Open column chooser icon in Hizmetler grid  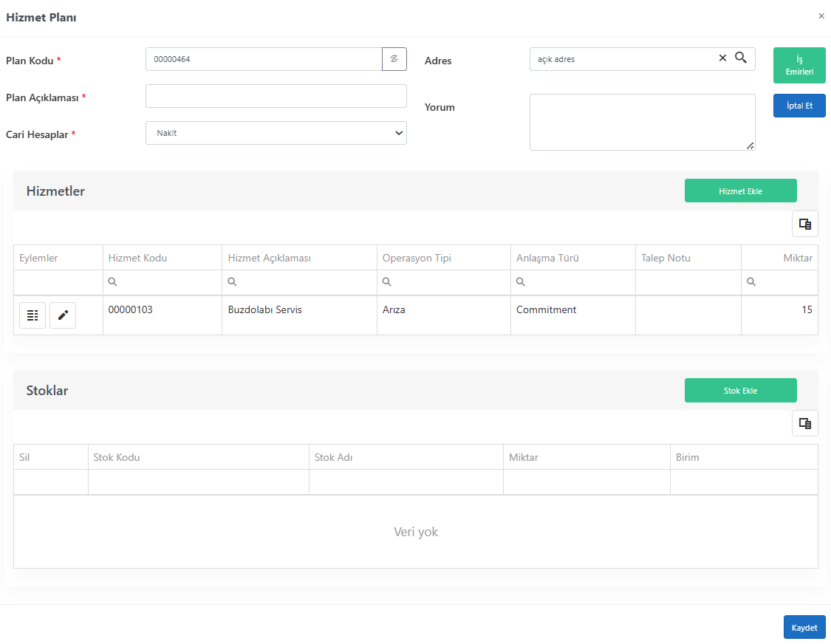coord(805,225)
